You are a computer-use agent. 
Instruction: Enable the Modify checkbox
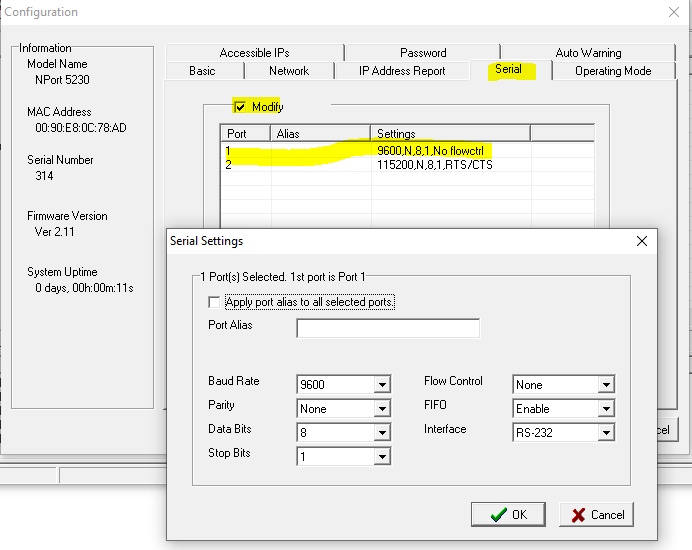coord(240,107)
